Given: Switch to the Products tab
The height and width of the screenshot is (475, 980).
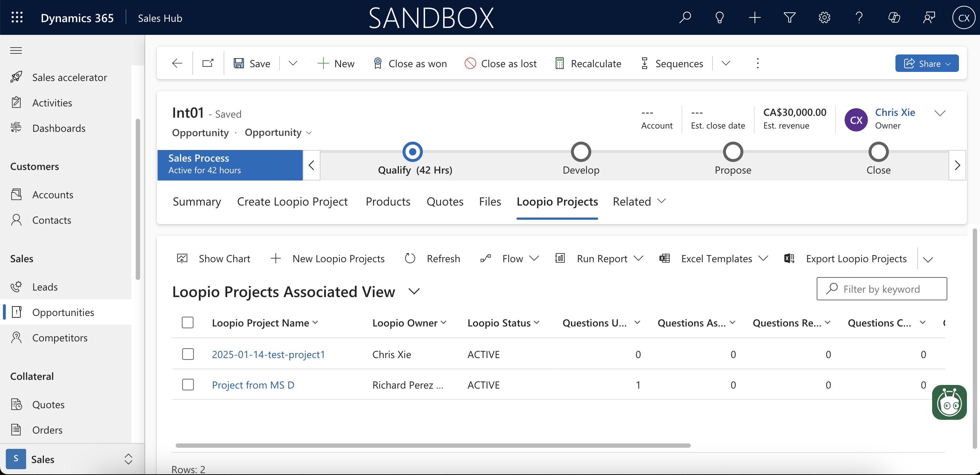Looking at the screenshot, I should [388, 201].
